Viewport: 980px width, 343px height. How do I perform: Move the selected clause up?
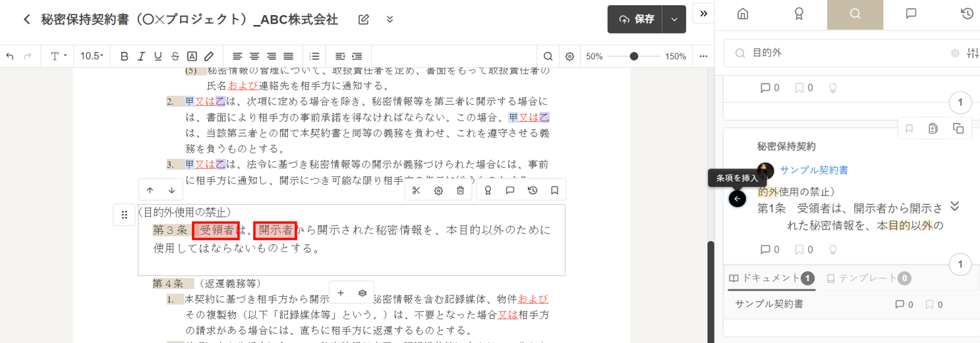point(150,190)
